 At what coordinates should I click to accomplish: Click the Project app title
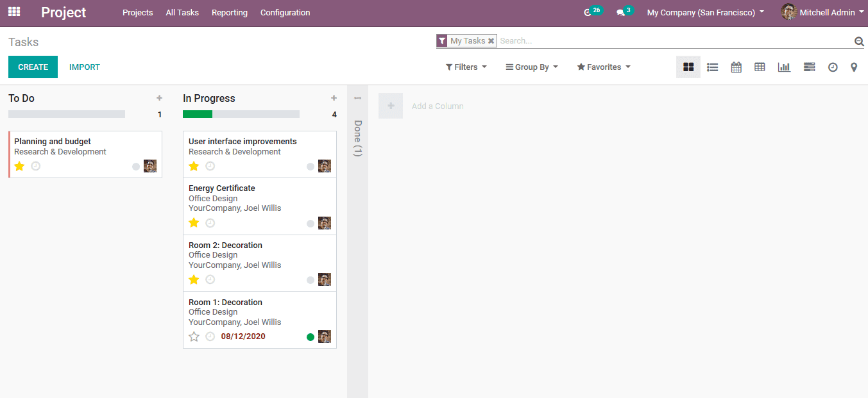[x=64, y=12]
